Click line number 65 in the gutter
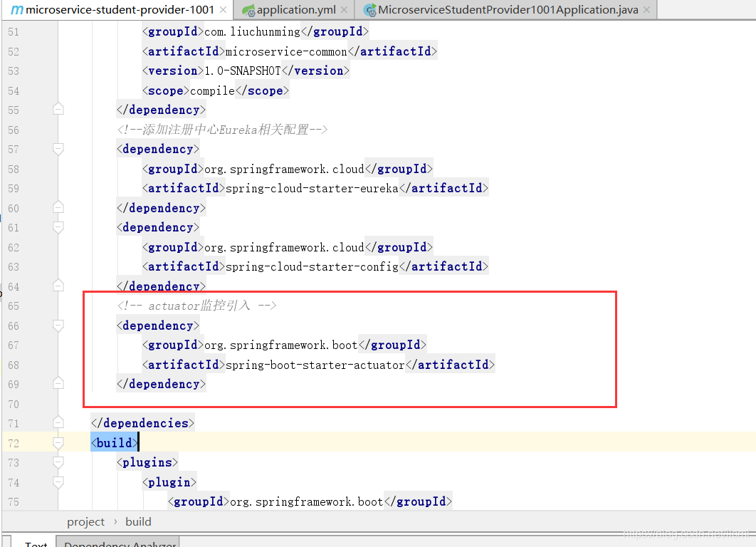The image size is (756, 547). click(x=14, y=306)
